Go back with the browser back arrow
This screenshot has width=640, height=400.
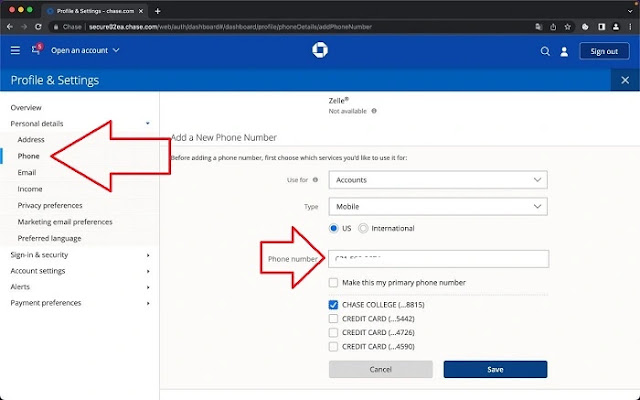click(x=10, y=27)
